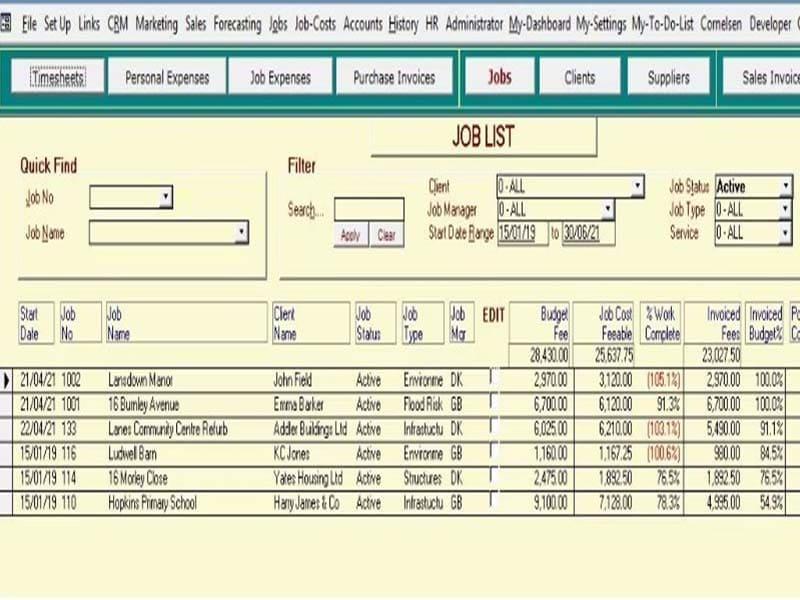Expand the Service dropdown

pos(786,233)
